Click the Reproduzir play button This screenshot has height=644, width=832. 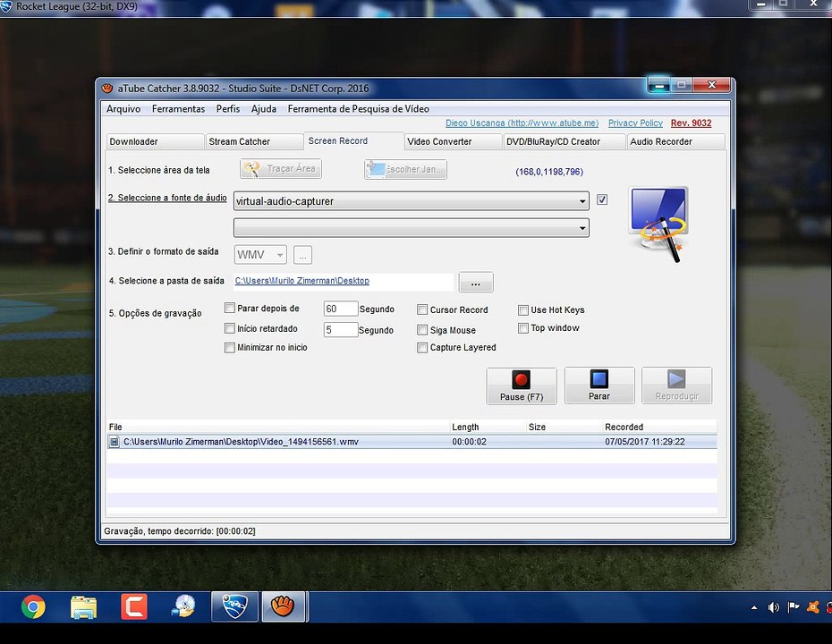(x=676, y=386)
